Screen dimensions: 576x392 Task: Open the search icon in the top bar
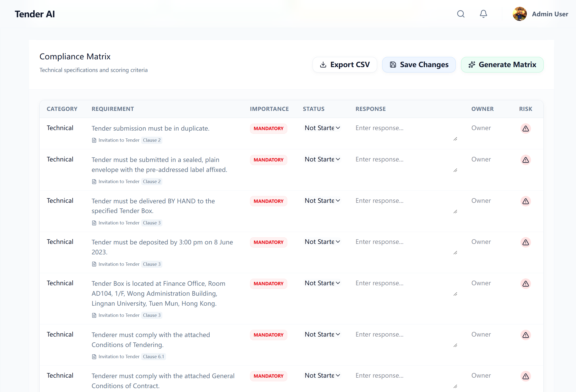461,14
